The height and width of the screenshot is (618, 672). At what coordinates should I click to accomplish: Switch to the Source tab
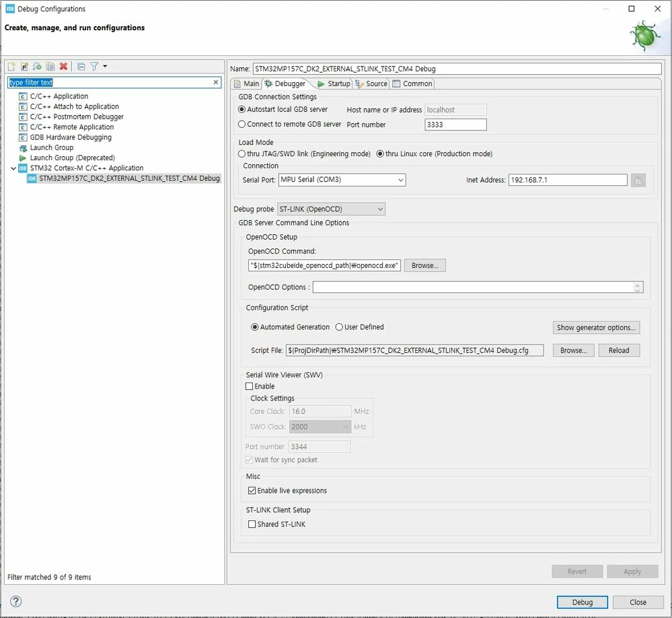coord(371,84)
